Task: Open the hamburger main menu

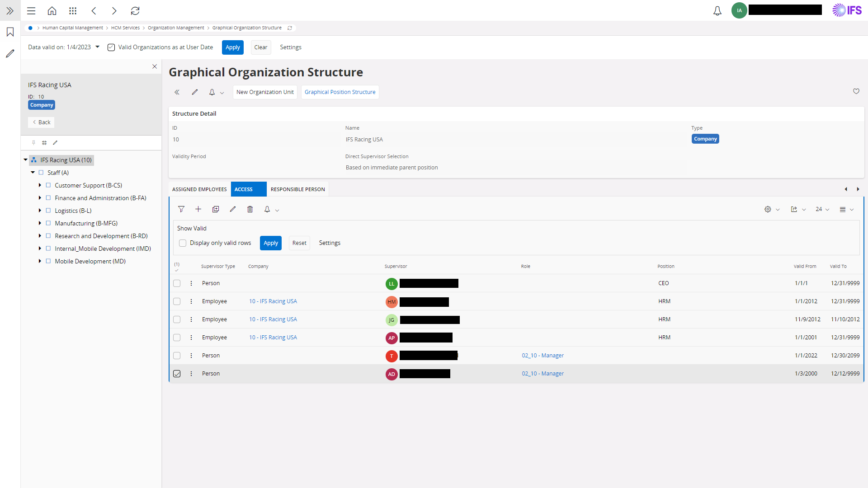Action: pos(31,10)
